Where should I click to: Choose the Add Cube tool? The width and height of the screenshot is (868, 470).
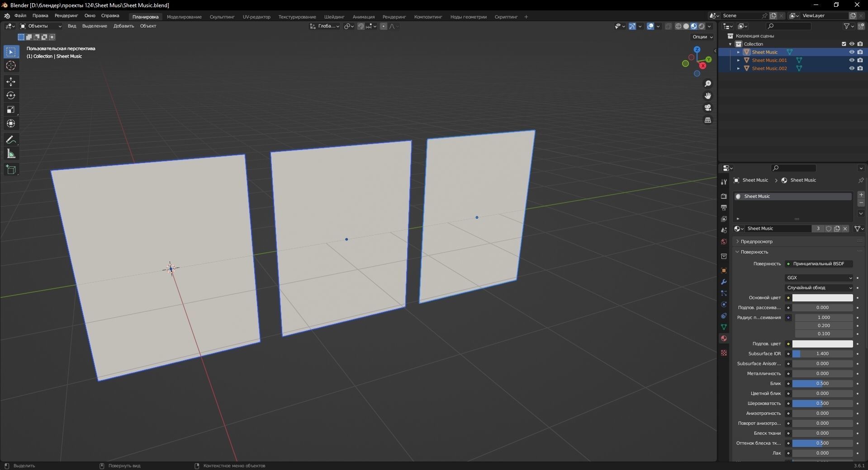(x=11, y=170)
